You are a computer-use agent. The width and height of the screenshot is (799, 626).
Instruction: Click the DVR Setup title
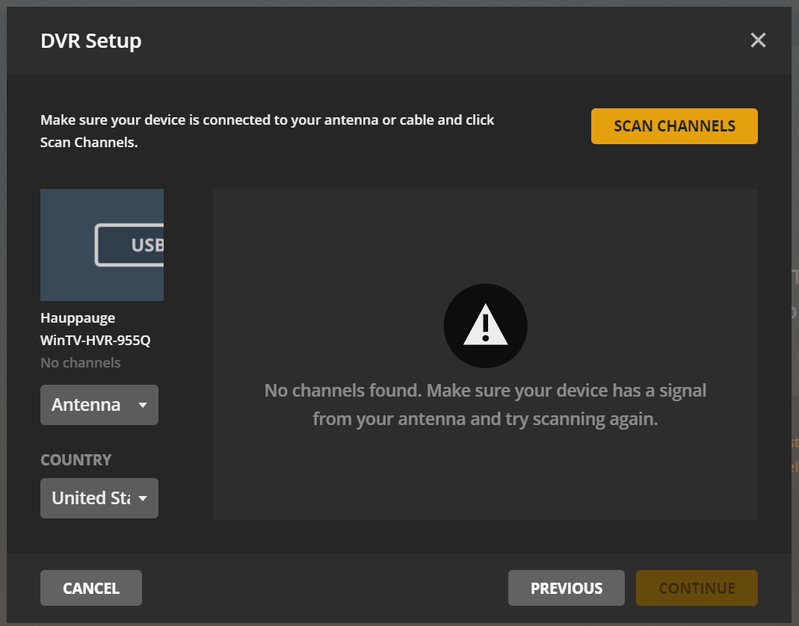click(91, 41)
